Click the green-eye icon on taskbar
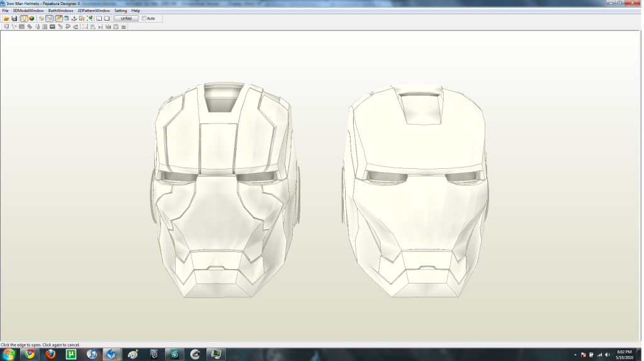Viewport: 644px width, 361px height. (x=195, y=354)
